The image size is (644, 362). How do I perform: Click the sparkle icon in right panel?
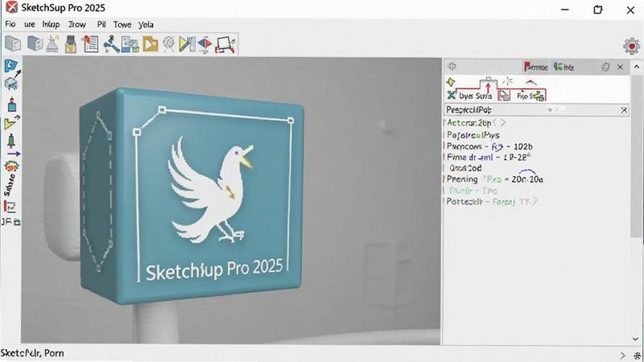[508, 81]
